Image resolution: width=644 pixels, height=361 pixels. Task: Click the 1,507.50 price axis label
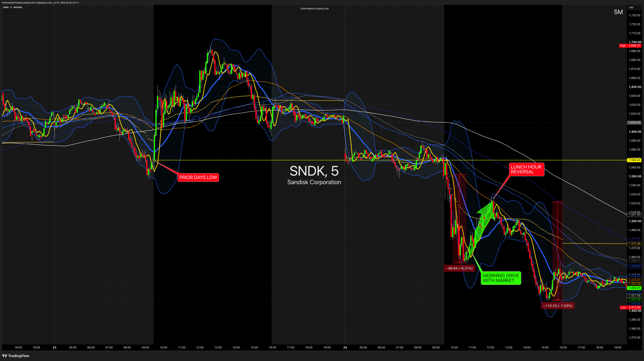(x=634, y=215)
